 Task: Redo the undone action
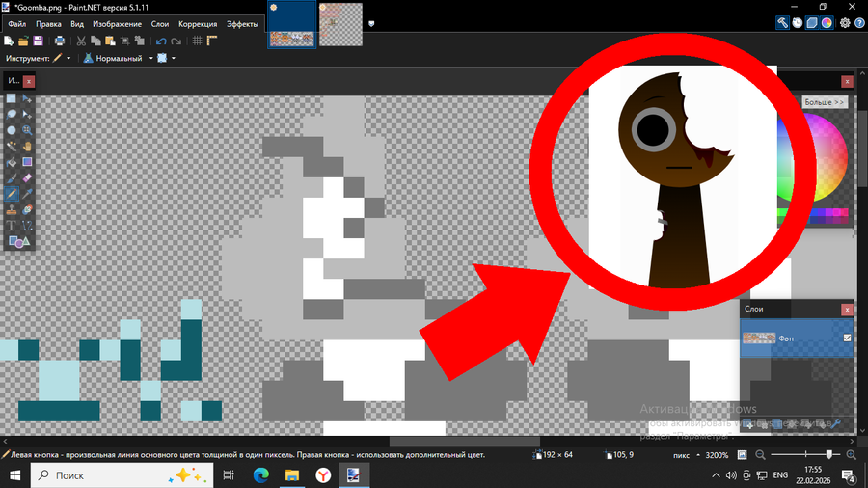click(x=176, y=41)
